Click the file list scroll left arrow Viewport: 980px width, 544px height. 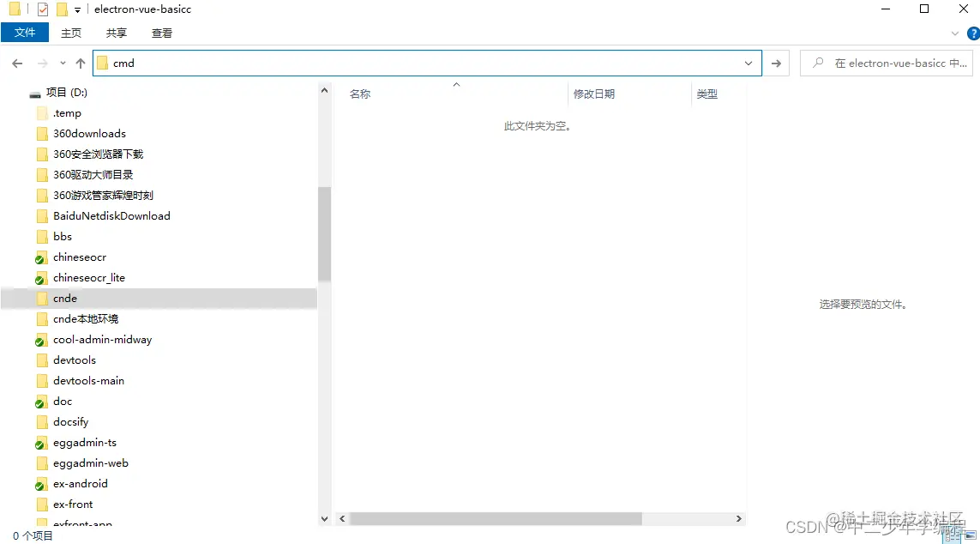[342, 519]
